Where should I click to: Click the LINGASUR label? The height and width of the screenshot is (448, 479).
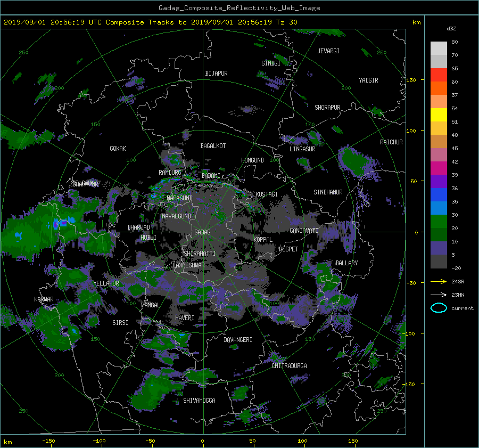(x=302, y=149)
